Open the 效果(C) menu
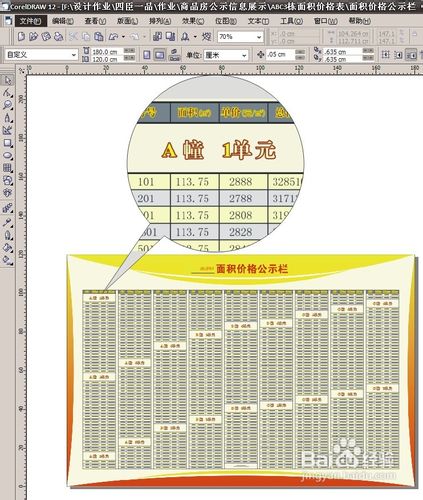Viewport: 423px width, 500px height. pos(193,21)
